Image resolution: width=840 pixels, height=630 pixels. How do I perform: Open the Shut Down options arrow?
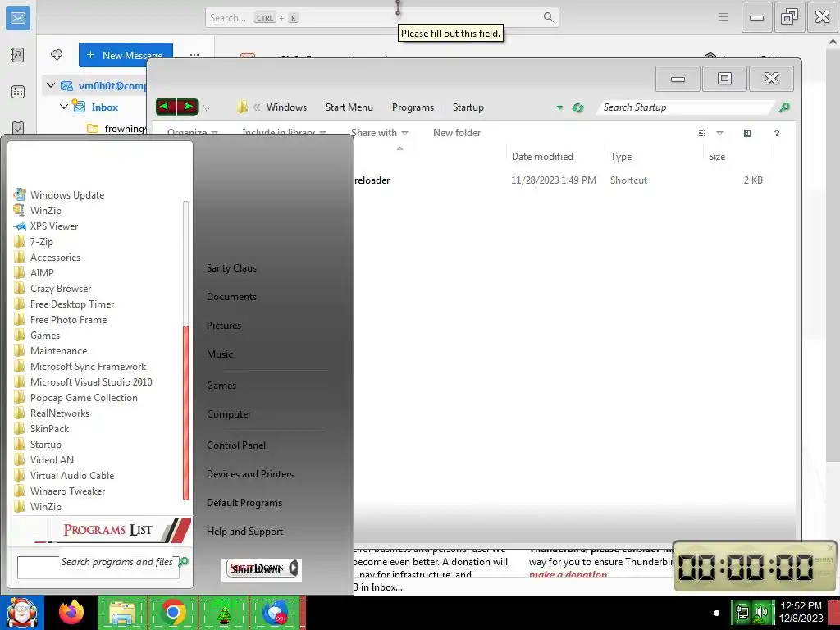[x=294, y=568]
